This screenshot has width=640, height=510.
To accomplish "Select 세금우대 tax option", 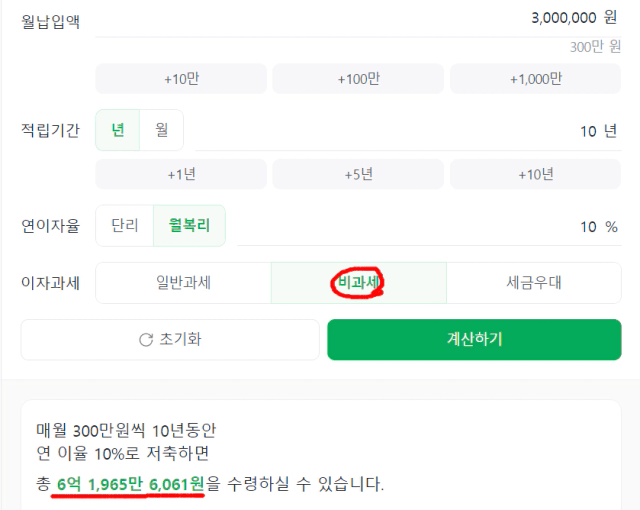I will [534, 283].
